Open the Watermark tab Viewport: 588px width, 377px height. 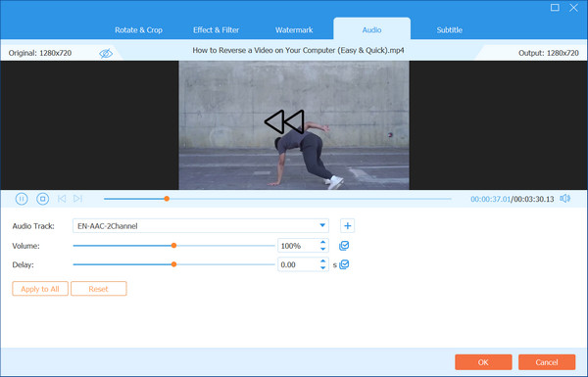tap(294, 30)
